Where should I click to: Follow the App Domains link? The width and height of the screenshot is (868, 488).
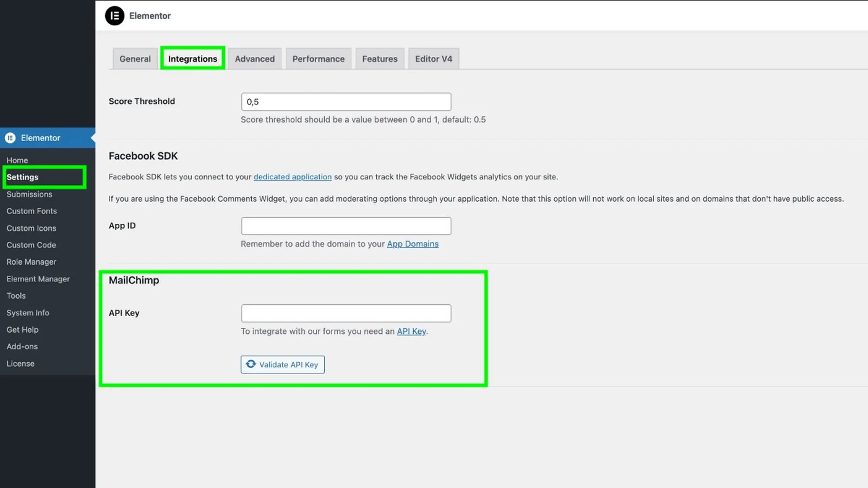pos(413,244)
